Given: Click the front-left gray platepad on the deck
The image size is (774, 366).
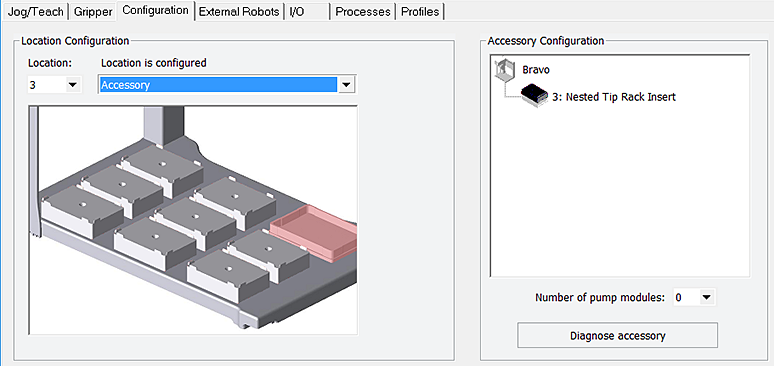Looking at the screenshot, I should 82,211.
